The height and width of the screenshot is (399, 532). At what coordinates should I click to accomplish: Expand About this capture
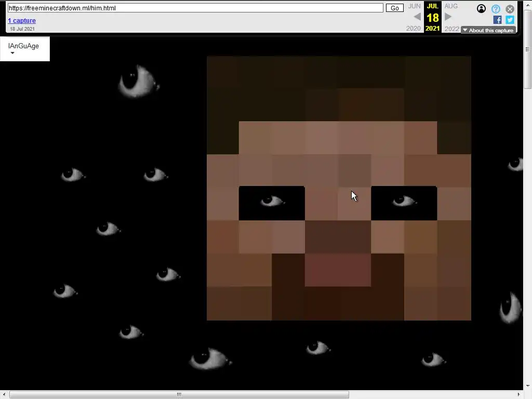coord(488,30)
